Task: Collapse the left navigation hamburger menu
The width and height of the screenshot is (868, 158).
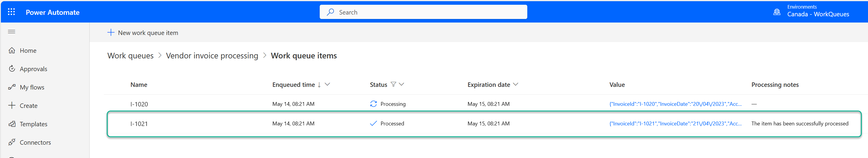Action: [12, 32]
